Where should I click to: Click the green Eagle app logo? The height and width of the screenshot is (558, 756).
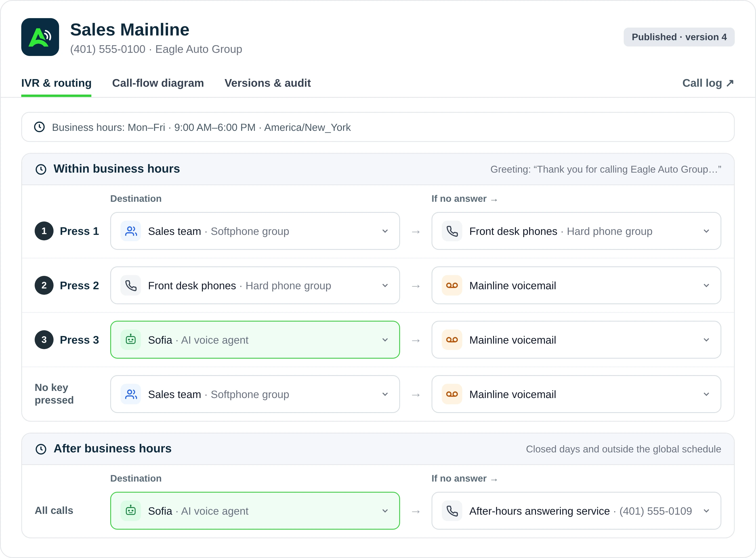pyautogui.click(x=40, y=37)
